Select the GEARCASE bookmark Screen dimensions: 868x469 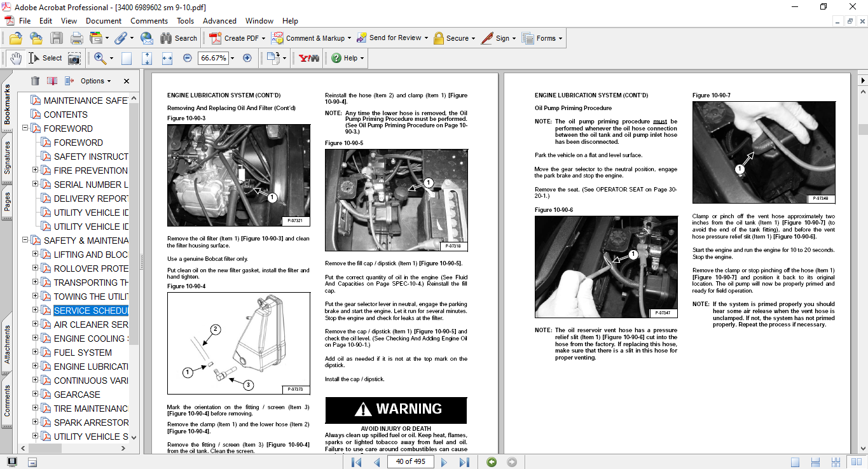coord(77,395)
